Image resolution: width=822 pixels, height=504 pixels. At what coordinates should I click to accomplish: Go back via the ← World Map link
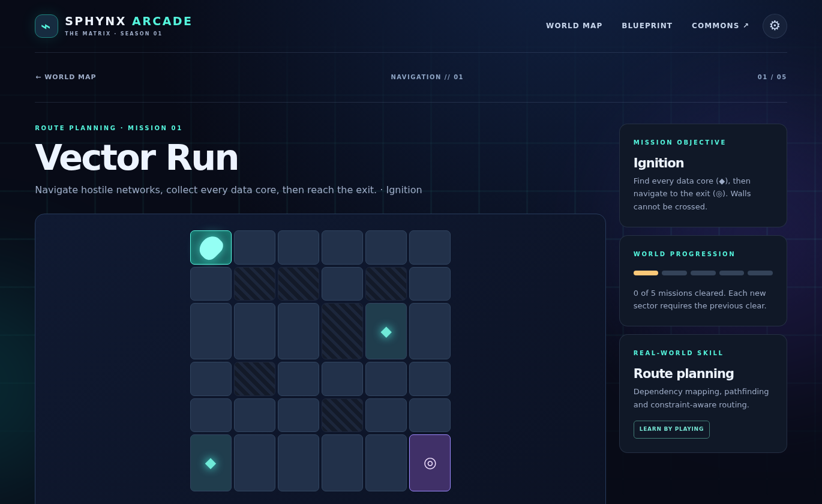66,77
